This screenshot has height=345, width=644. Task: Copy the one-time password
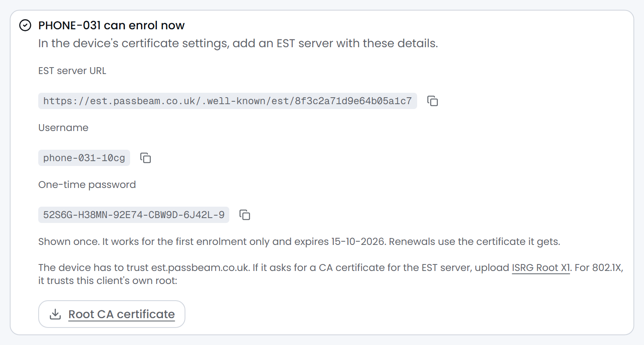[245, 215]
